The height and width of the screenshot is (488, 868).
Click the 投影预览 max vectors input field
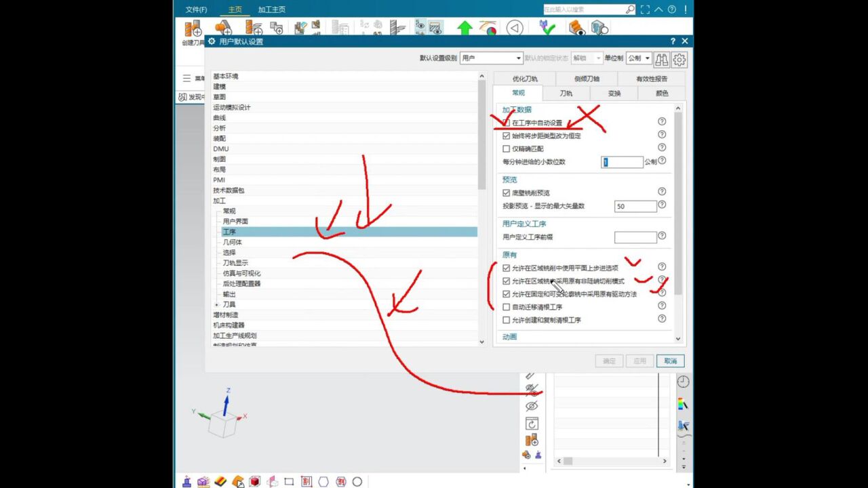coord(635,206)
